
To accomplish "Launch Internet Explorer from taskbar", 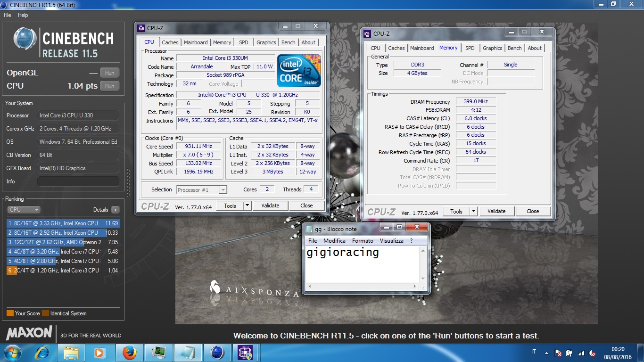I will pyautogui.click(x=42, y=352).
